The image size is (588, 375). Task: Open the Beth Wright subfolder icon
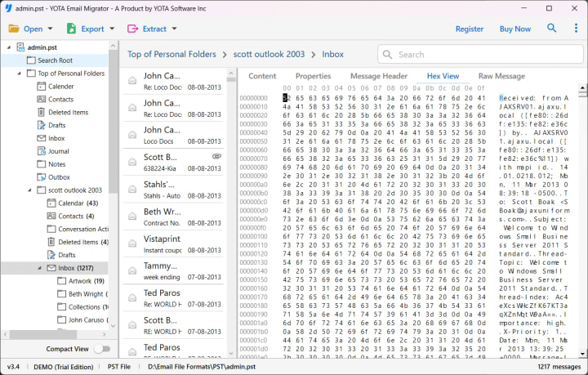tap(61, 294)
